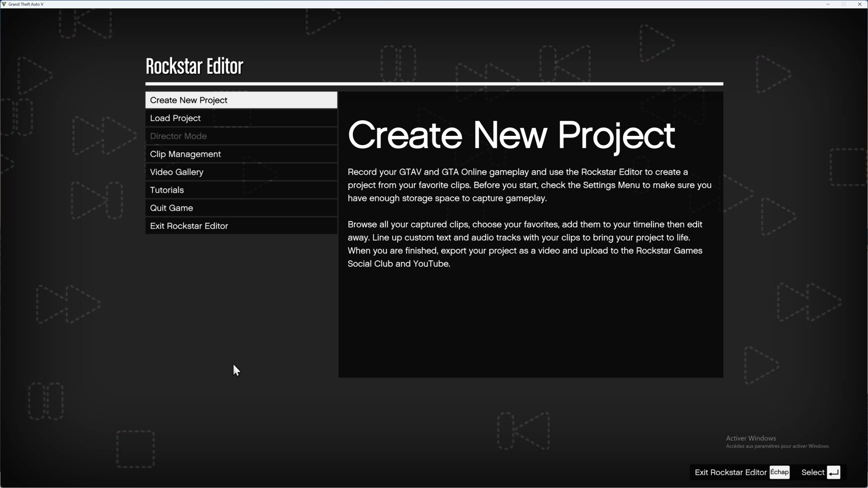Click the paragraph starting with Record your GTAV
Viewport: 868px width, 488px height.
click(529, 185)
